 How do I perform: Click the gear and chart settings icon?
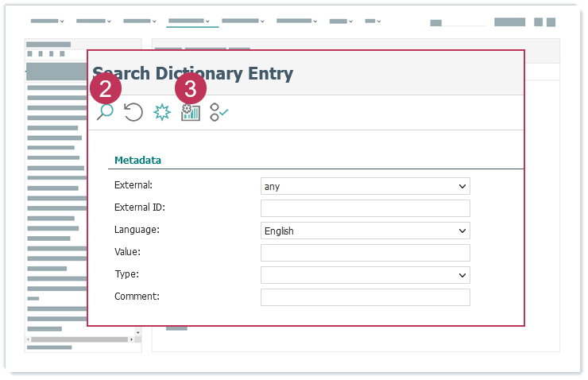[191, 113]
